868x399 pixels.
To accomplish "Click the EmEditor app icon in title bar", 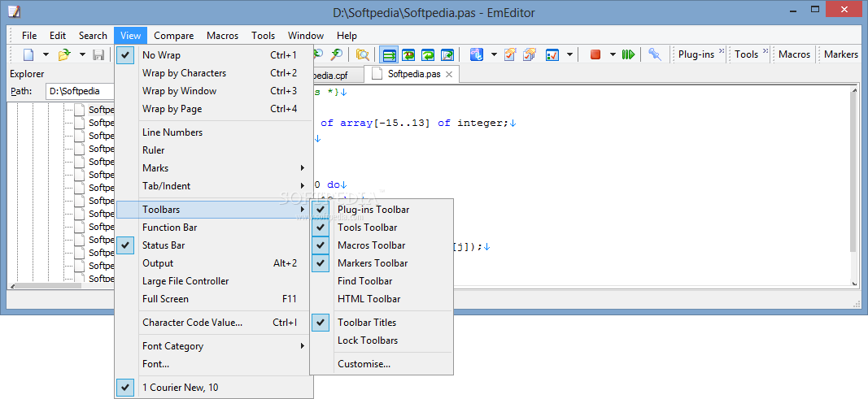I will [x=13, y=11].
